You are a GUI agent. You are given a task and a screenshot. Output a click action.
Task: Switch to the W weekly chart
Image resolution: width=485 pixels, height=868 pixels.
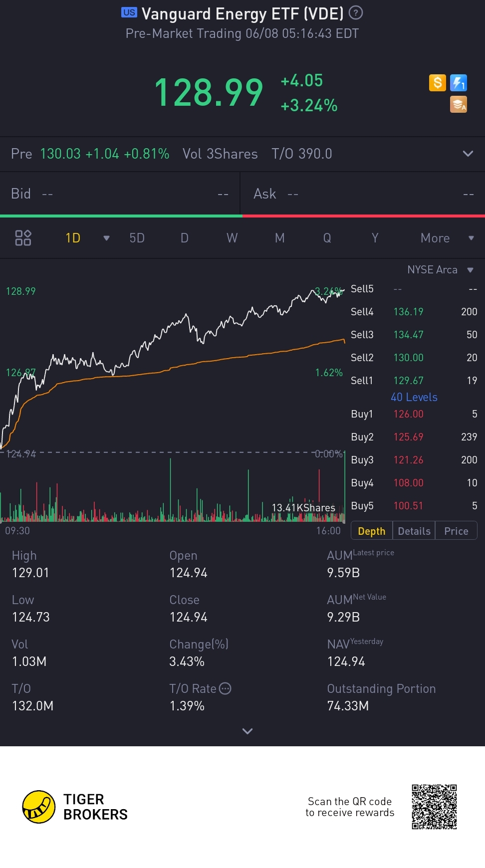point(232,238)
